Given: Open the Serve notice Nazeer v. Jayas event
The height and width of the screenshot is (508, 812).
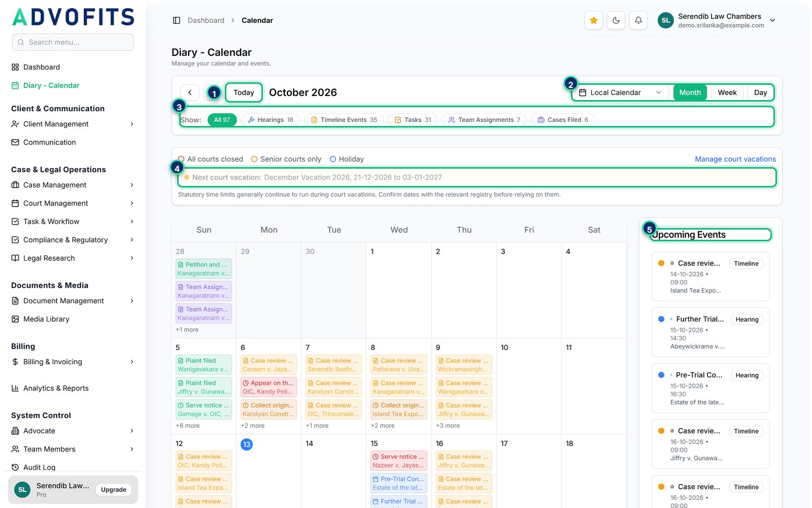Looking at the screenshot, I should coord(399,461).
